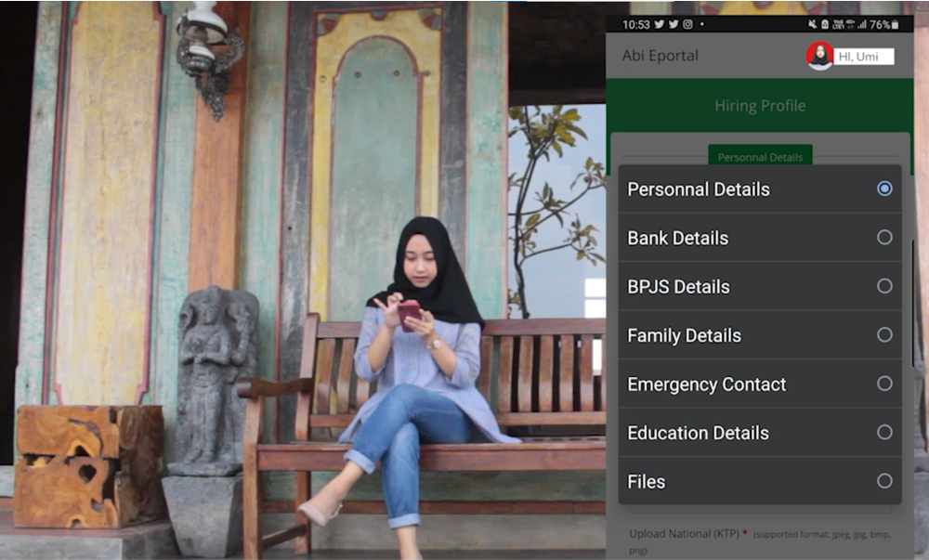Screen dimensions: 929x560
Task: Select the Files radio button
Action: (884, 481)
